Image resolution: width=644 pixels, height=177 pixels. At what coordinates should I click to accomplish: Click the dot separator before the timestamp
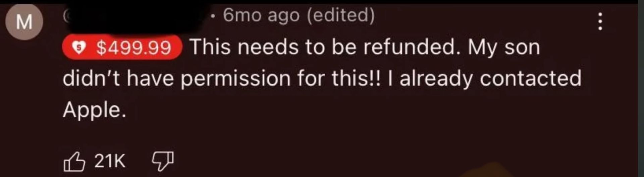pos(213,16)
